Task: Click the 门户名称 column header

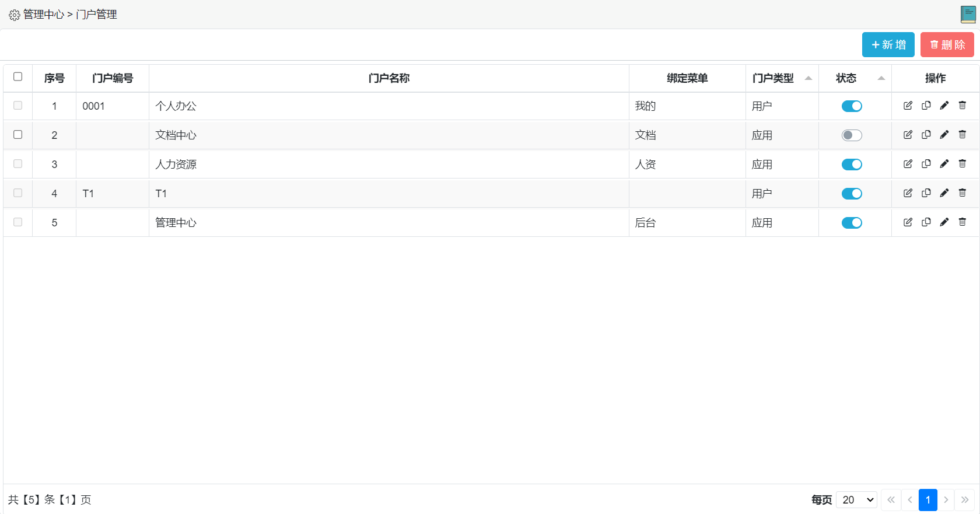Action: [389, 78]
